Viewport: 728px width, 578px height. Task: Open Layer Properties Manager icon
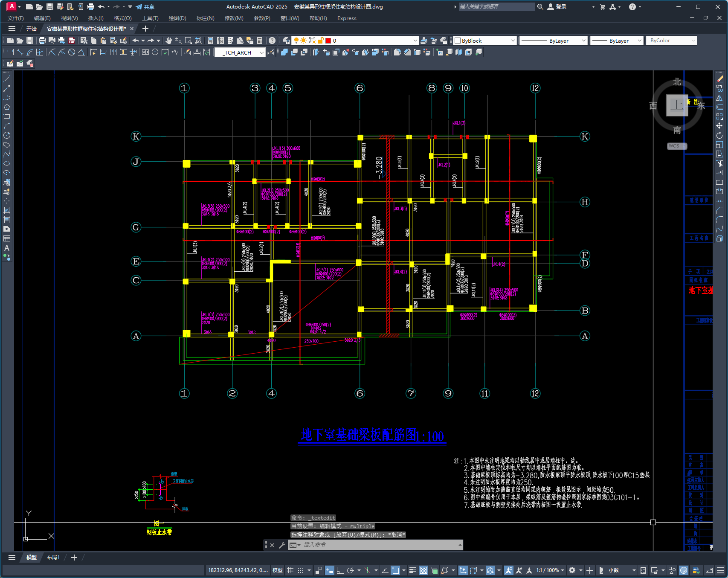click(x=286, y=41)
